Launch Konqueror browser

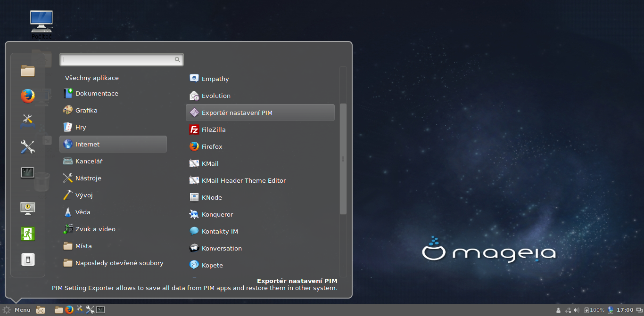click(x=260, y=214)
